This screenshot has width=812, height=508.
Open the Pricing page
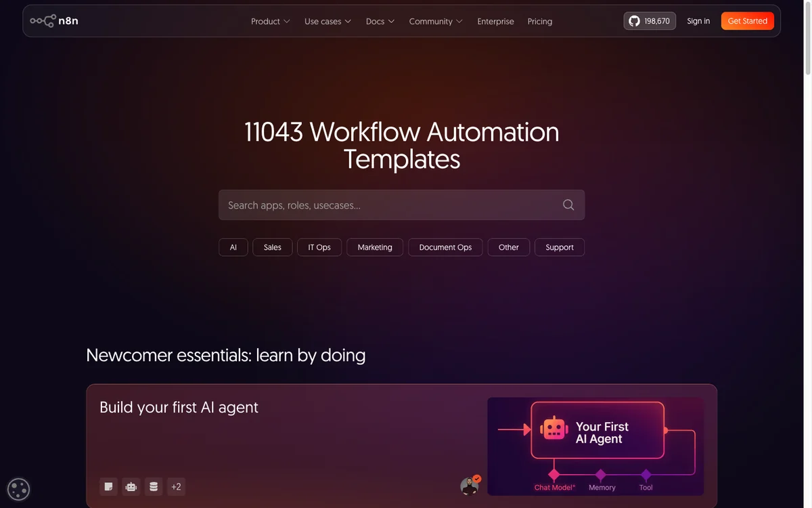[540, 21]
